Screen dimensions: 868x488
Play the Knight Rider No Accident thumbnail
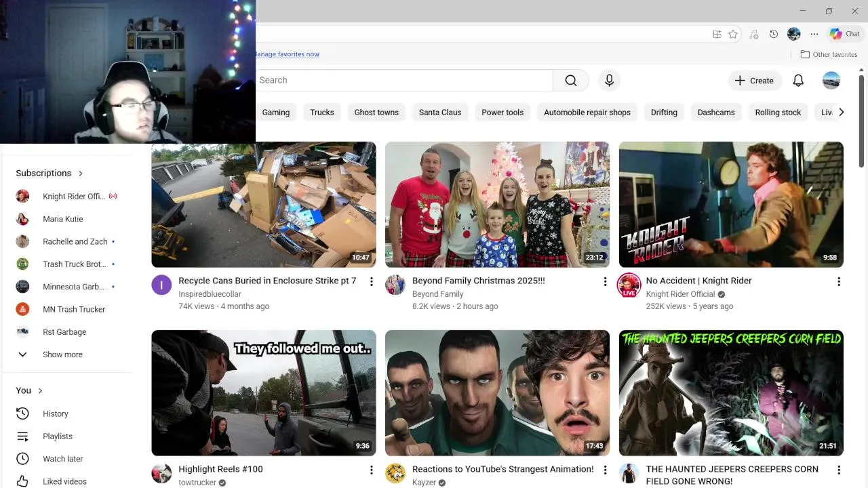731,204
